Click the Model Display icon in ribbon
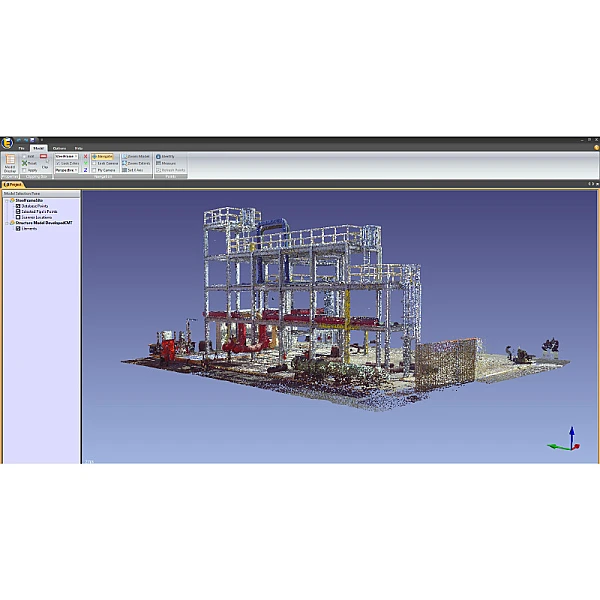 click(10, 162)
